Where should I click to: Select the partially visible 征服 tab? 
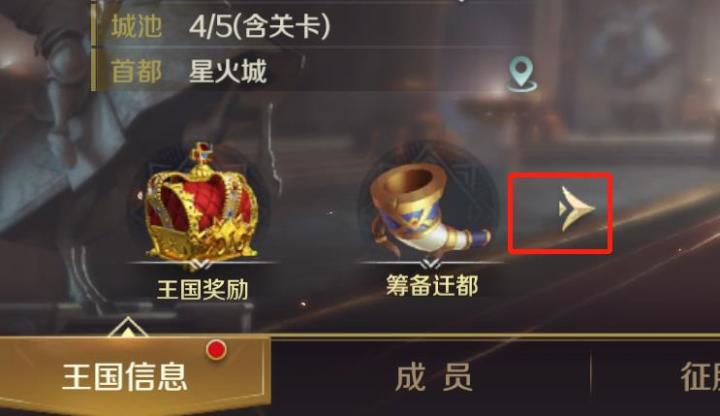(x=700, y=377)
